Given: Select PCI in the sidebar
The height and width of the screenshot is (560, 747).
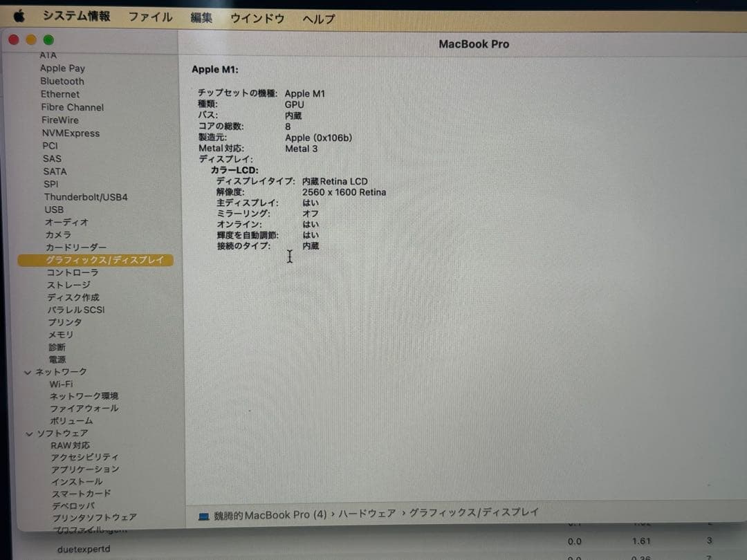Looking at the screenshot, I should click(50, 146).
